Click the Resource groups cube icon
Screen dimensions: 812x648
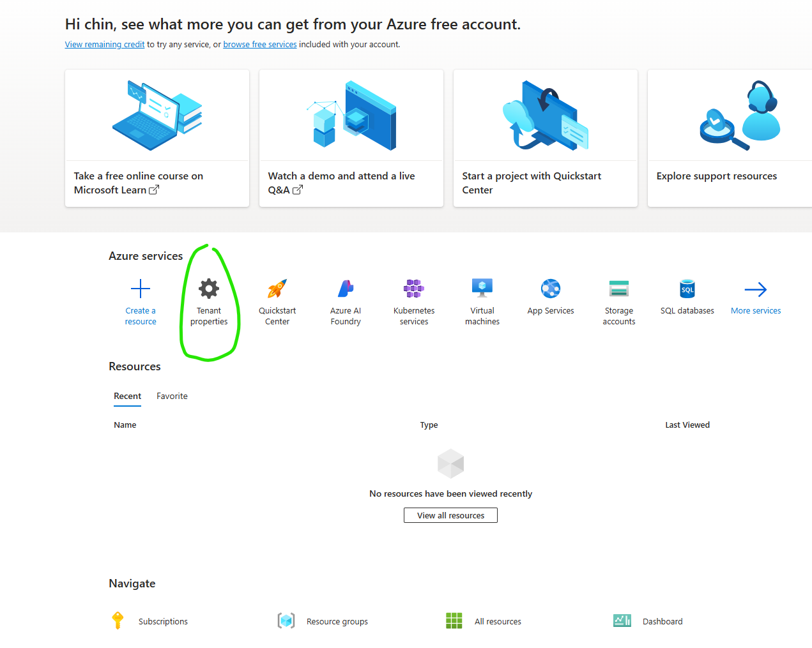(286, 621)
